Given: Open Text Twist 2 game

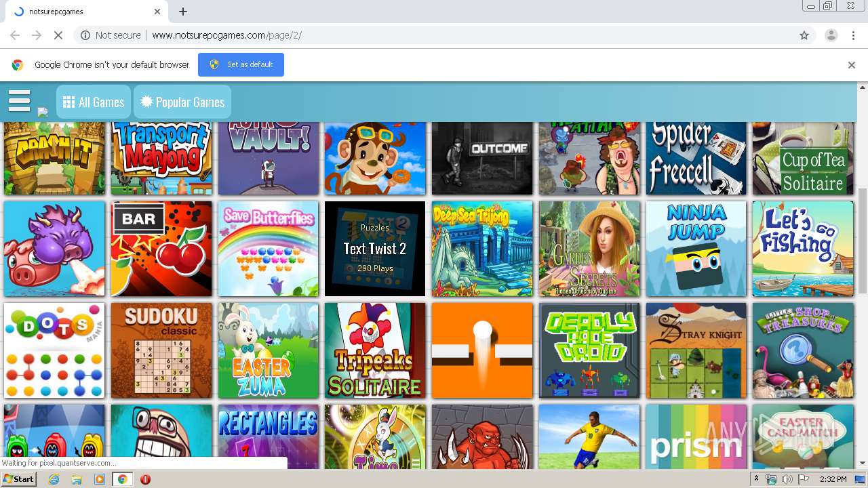Looking at the screenshot, I should point(375,249).
